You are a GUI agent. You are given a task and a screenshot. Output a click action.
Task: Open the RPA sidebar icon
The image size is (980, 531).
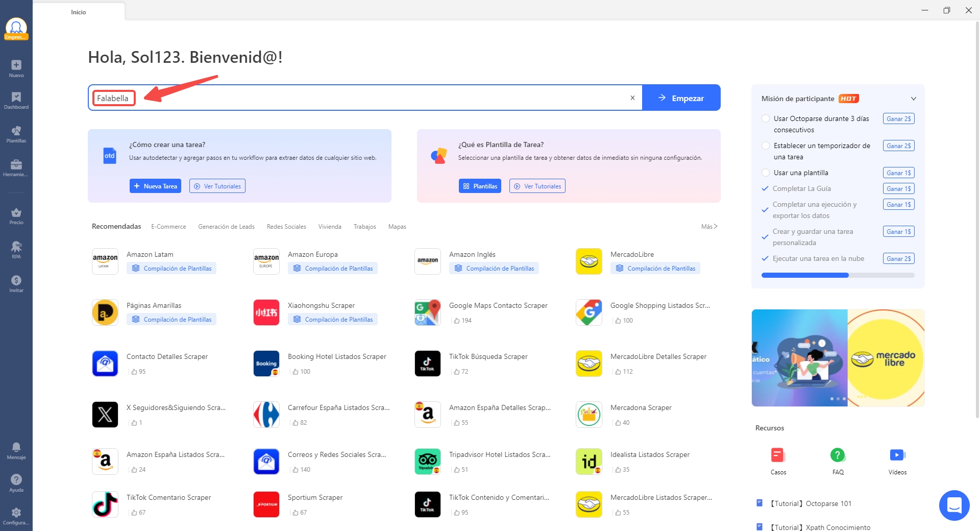(16, 250)
